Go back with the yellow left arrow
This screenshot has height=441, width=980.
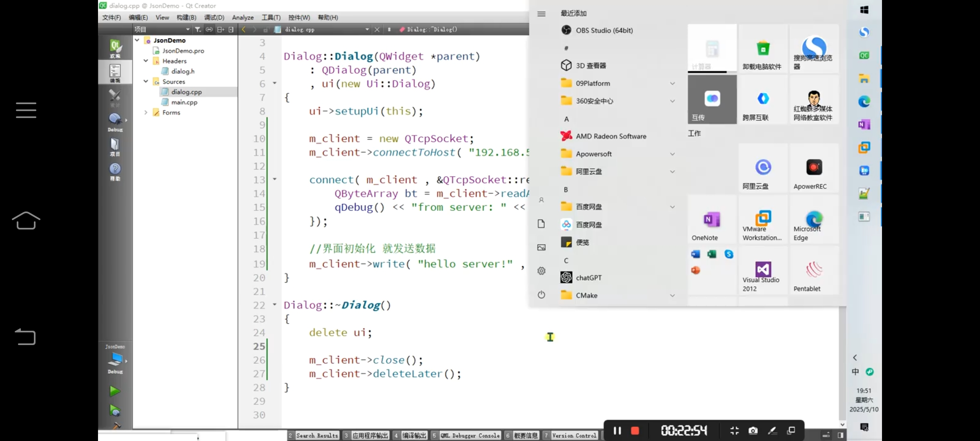point(244,29)
